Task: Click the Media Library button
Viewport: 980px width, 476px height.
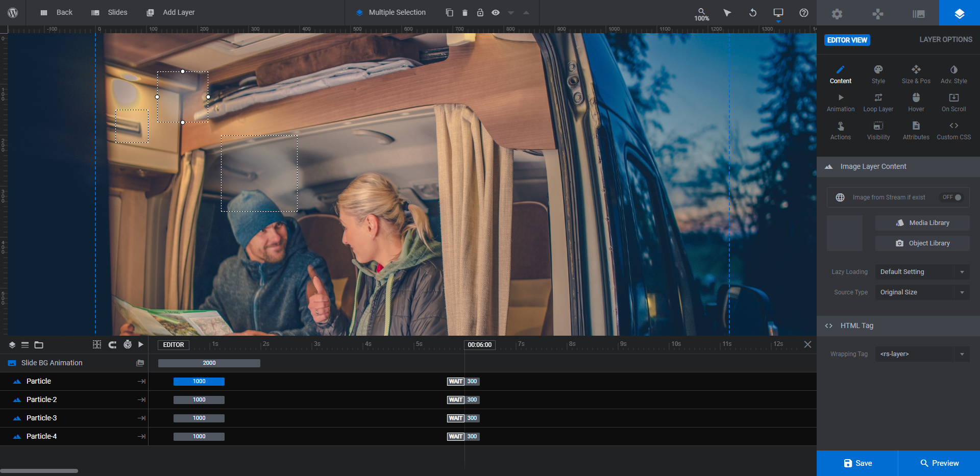Action: pos(922,223)
